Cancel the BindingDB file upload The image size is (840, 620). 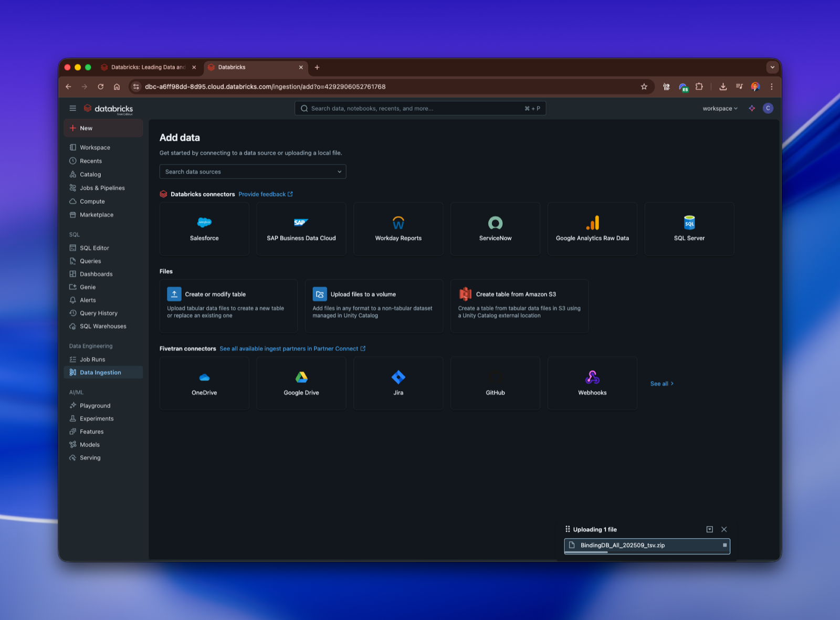point(723,546)
